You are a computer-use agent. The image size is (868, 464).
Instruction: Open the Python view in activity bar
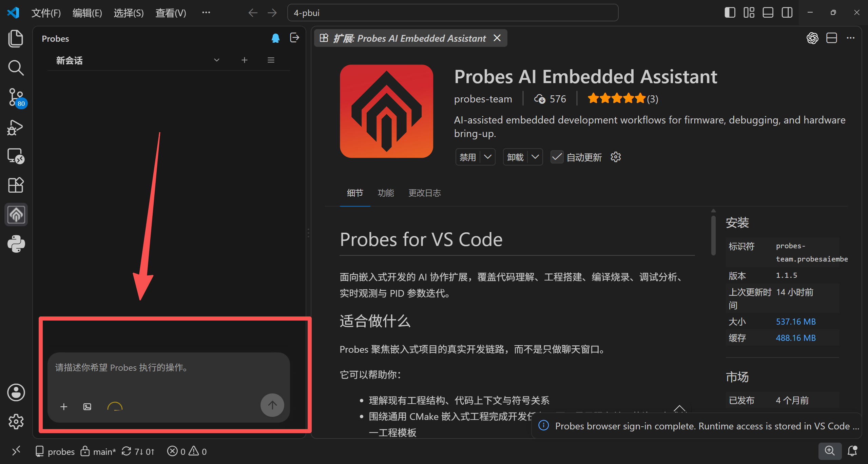[x=16, y=244]
